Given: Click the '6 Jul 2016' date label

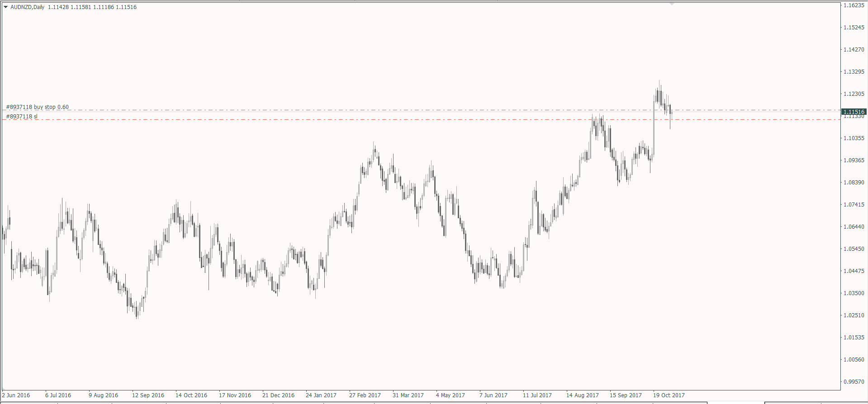Looking at the screenshot, I should [58, 395].
